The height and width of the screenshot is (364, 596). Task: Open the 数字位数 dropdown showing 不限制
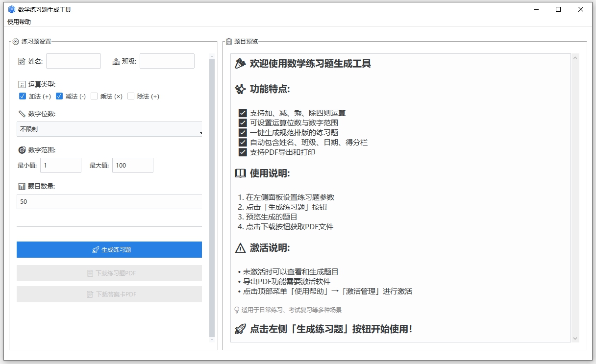coord(109,129)
